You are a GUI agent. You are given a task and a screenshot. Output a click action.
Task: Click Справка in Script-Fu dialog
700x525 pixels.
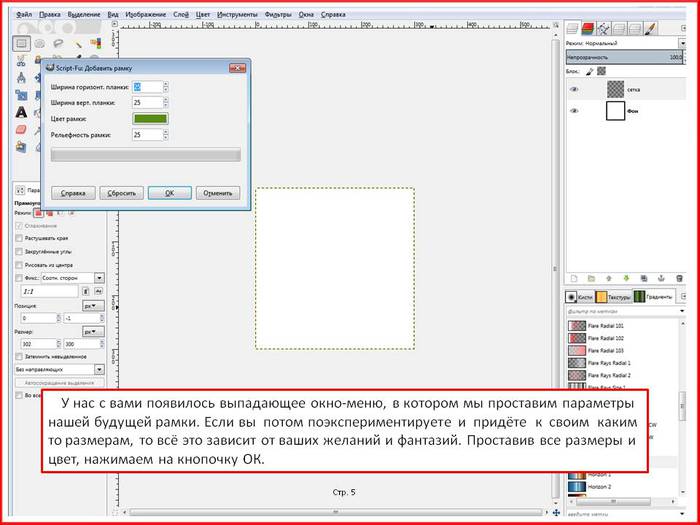pos(73,193)
